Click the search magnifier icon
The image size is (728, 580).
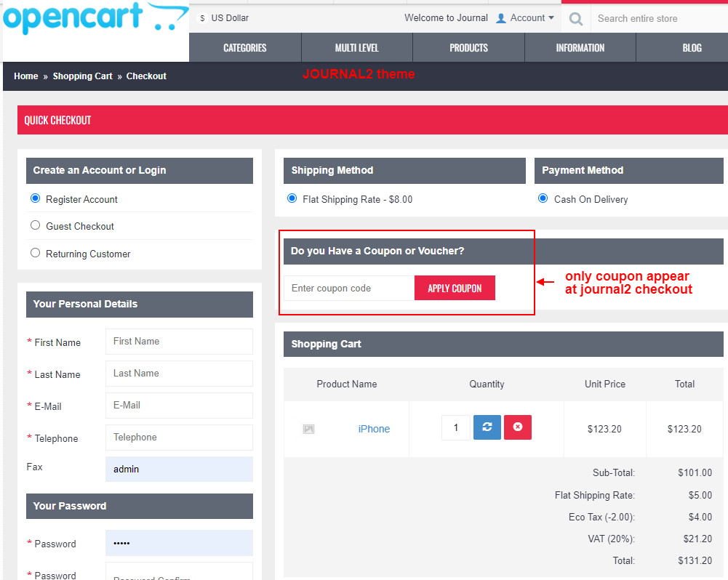tap(575, 18)
